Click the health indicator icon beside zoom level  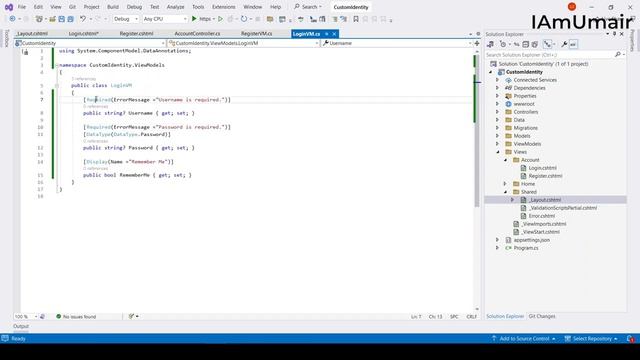pyautogui.click(x=42, y=316)
